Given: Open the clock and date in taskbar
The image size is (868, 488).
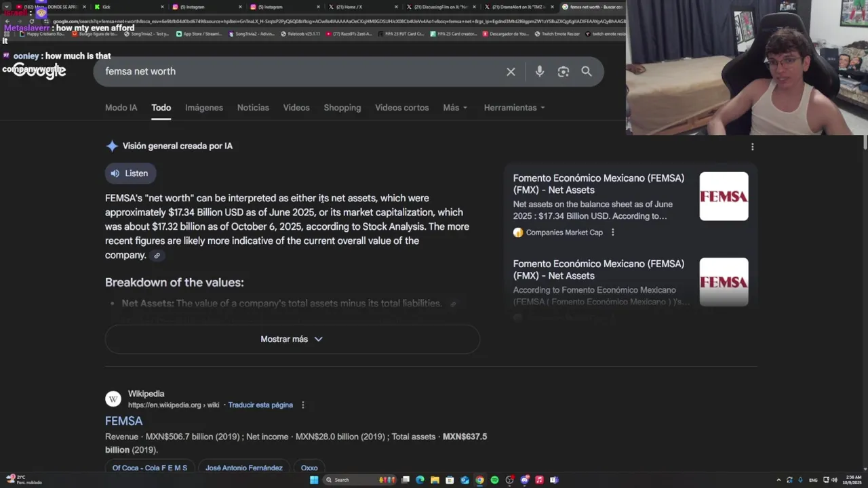Looking at the screenshot, I should pos(853,480).
